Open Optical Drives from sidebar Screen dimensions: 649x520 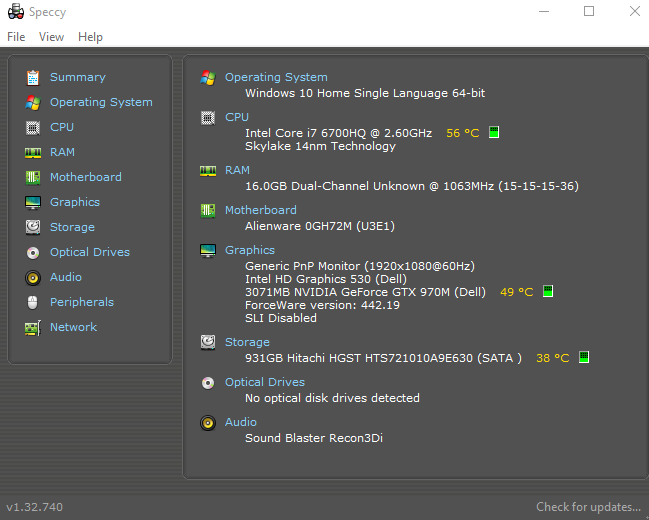90,252
